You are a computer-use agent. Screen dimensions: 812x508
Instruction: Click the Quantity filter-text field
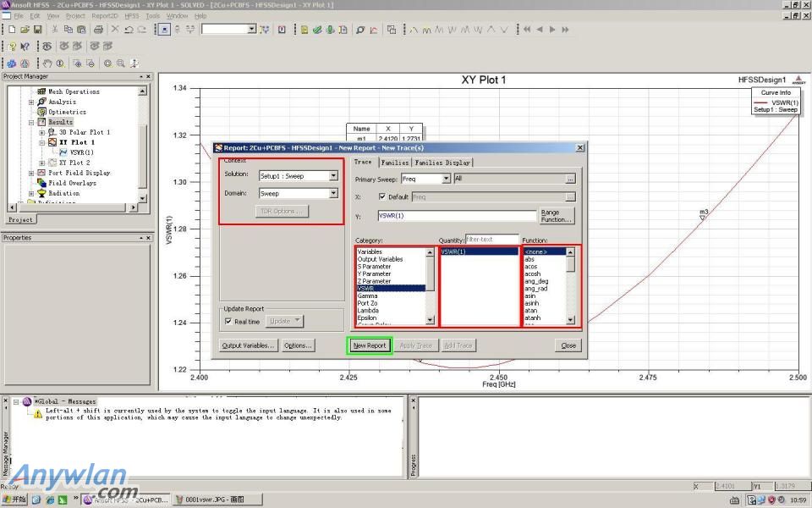click(x=491, y=240)
